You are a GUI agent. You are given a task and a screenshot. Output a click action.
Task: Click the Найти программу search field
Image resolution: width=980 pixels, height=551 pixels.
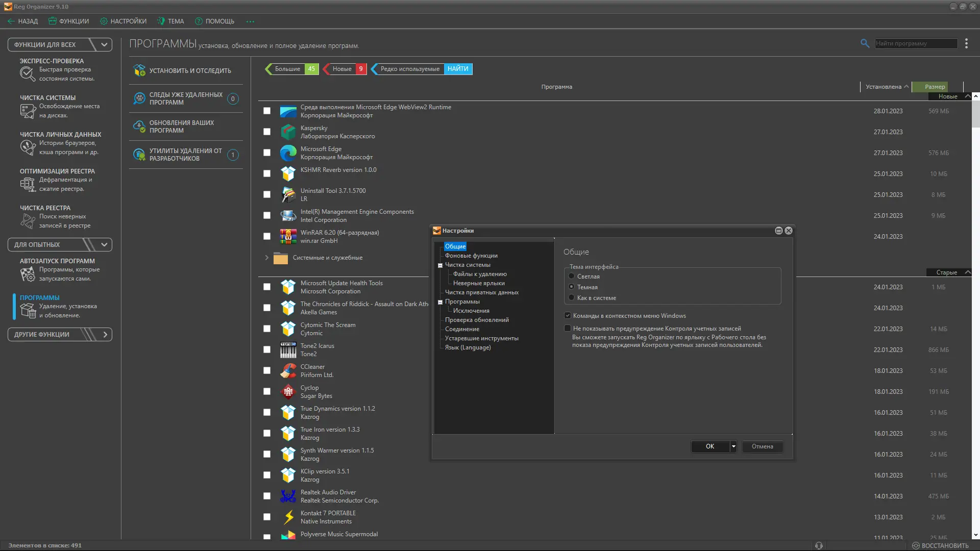pyautogui.click(x=916, y=43)
